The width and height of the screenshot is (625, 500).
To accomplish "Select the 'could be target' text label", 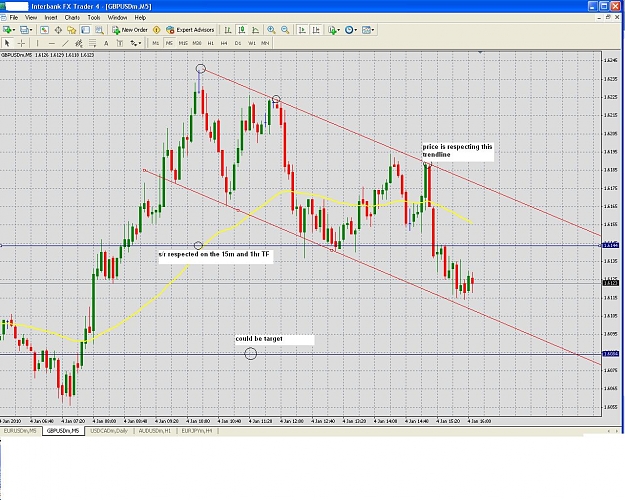I will coord(259,339).
